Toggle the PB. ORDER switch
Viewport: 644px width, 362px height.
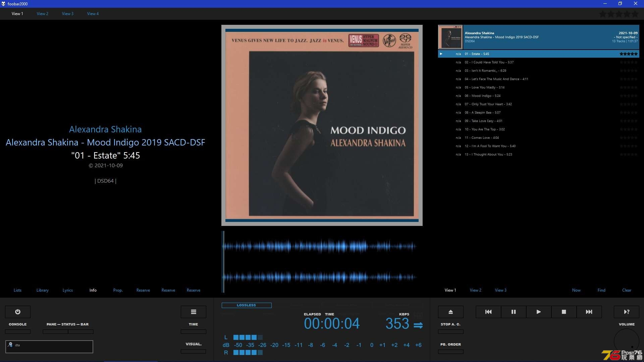(451, 352)
